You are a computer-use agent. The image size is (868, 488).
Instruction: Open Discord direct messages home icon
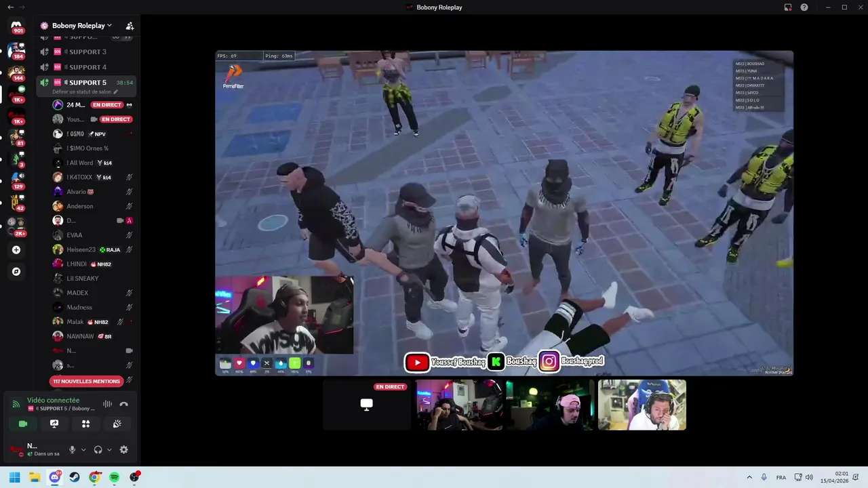(x=16, y=26)
